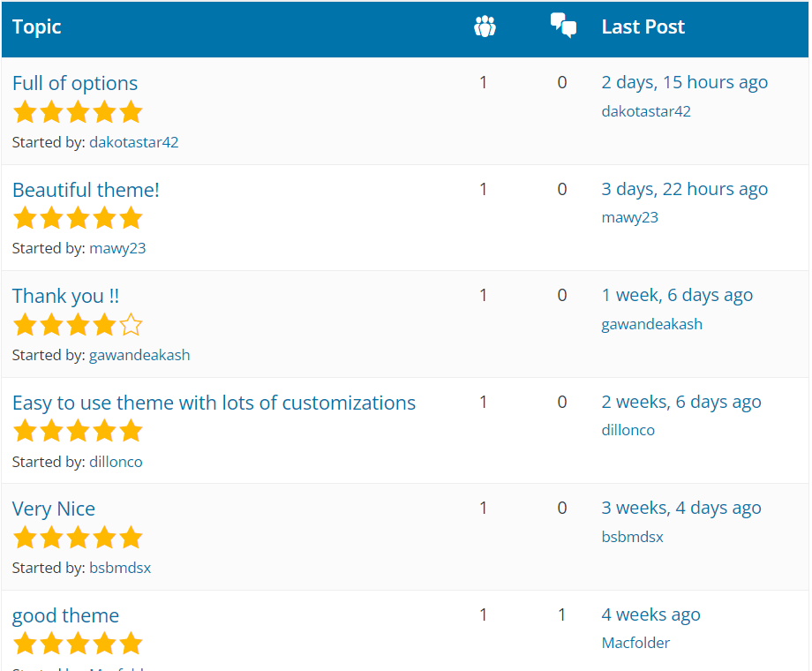Screen dimensions: 812x671
Task: Click the empty fifth star under Thank you !!
Action: coord(131,325)
